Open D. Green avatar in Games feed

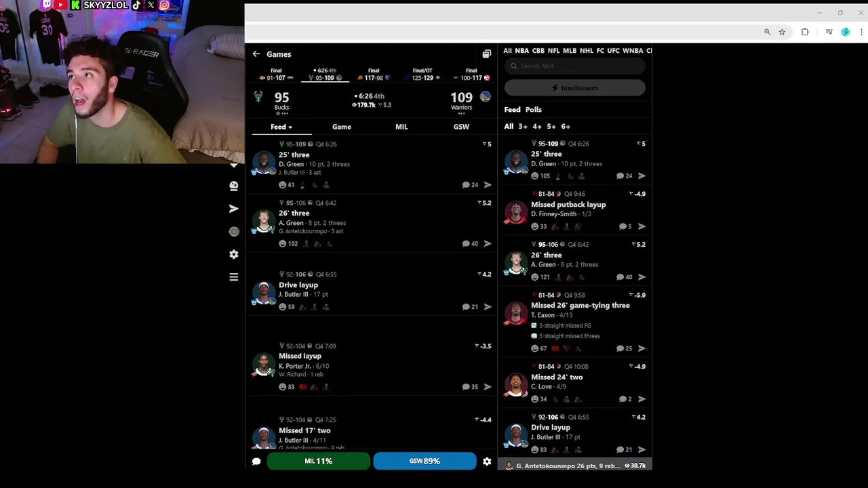(264, 163)
